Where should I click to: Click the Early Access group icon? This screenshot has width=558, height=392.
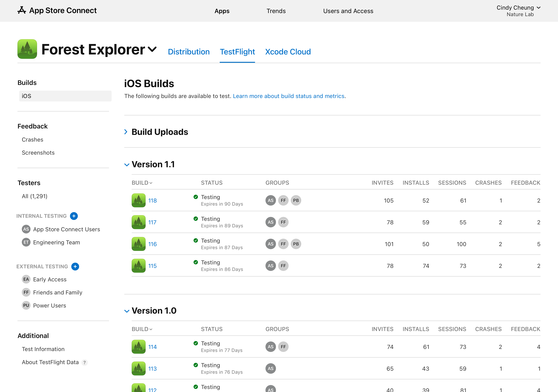point(26,279)
